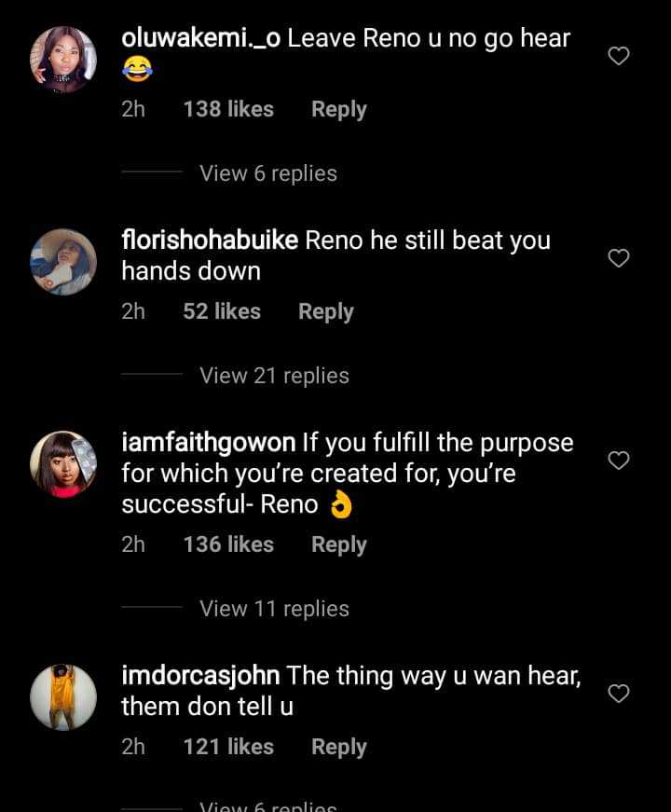
Task: Like florishohabuike's comment with the heart
Action: click(619, 258)
